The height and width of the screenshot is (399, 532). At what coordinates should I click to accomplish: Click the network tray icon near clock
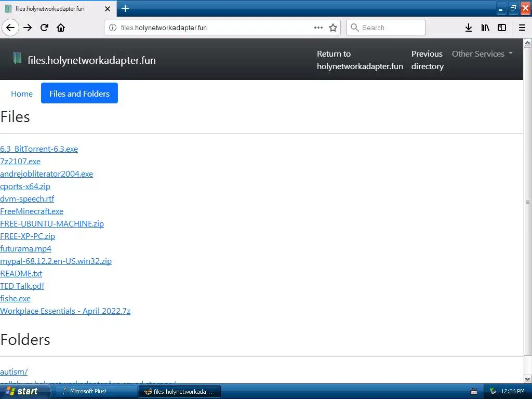pos(494,391)
